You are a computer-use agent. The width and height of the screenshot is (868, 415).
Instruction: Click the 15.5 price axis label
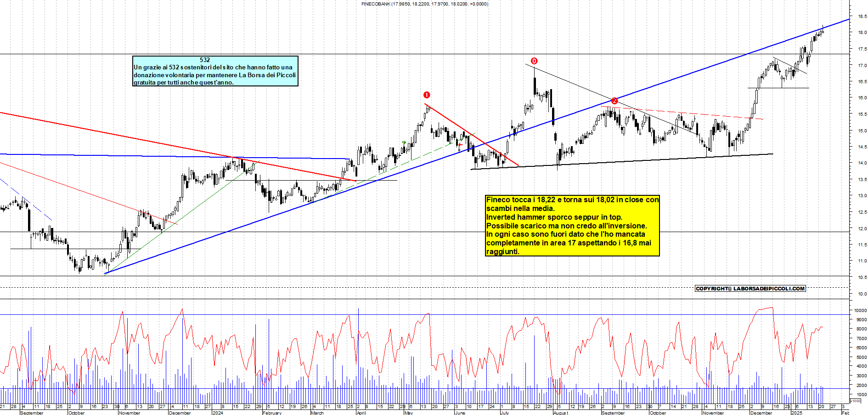(x=862, y=114)
